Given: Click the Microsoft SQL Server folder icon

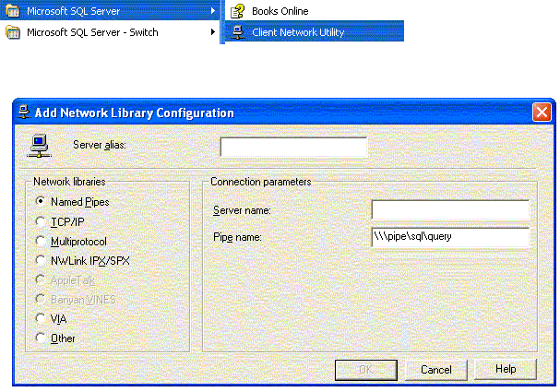Looking at the screenshot, I should tap(13, 11).
